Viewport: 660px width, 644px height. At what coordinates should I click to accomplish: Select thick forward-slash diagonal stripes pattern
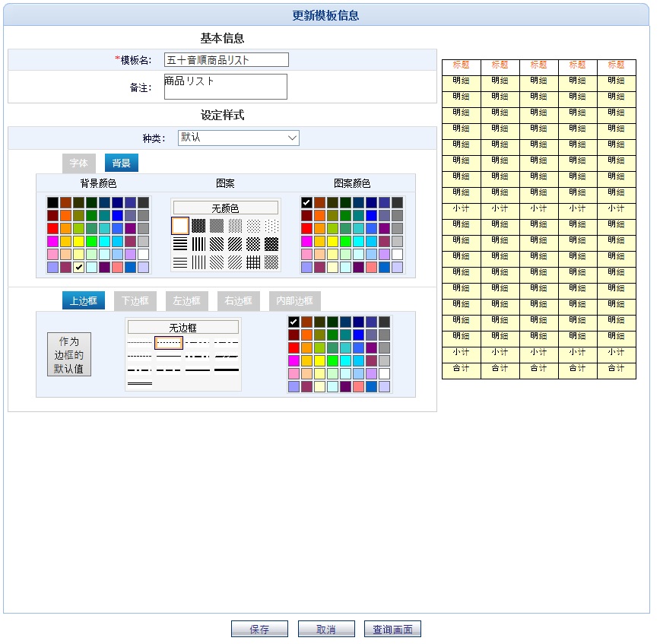click(235, 244)
